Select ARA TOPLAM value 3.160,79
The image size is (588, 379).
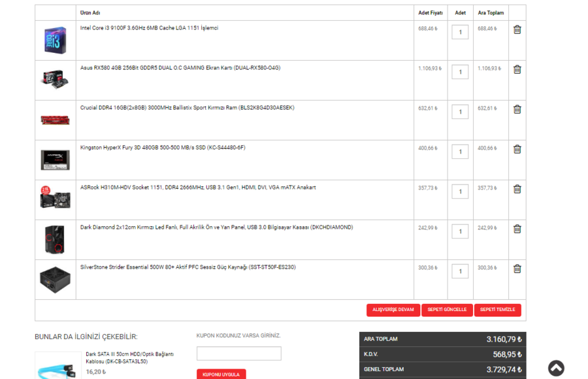point(504,339)
